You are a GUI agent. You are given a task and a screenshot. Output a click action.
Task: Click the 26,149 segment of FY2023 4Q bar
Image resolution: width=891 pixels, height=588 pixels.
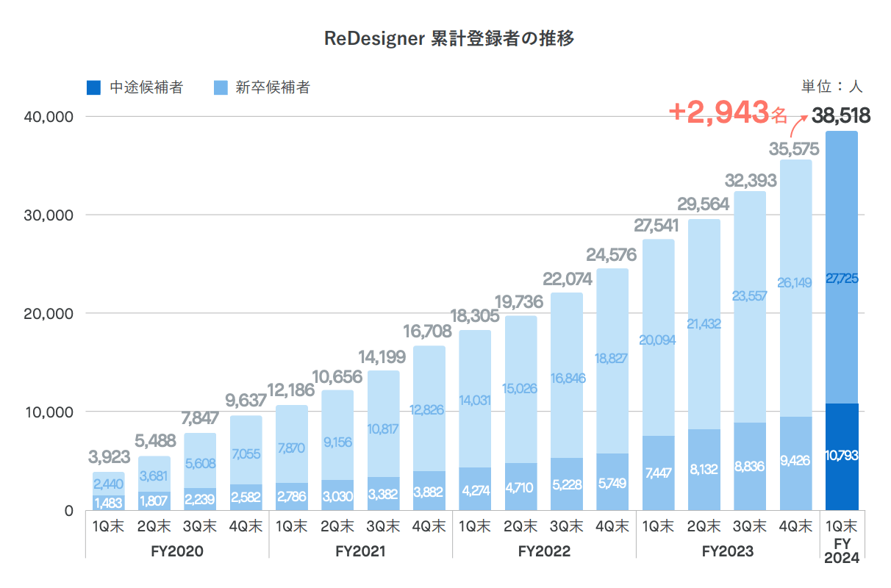[x=796, y=288]
